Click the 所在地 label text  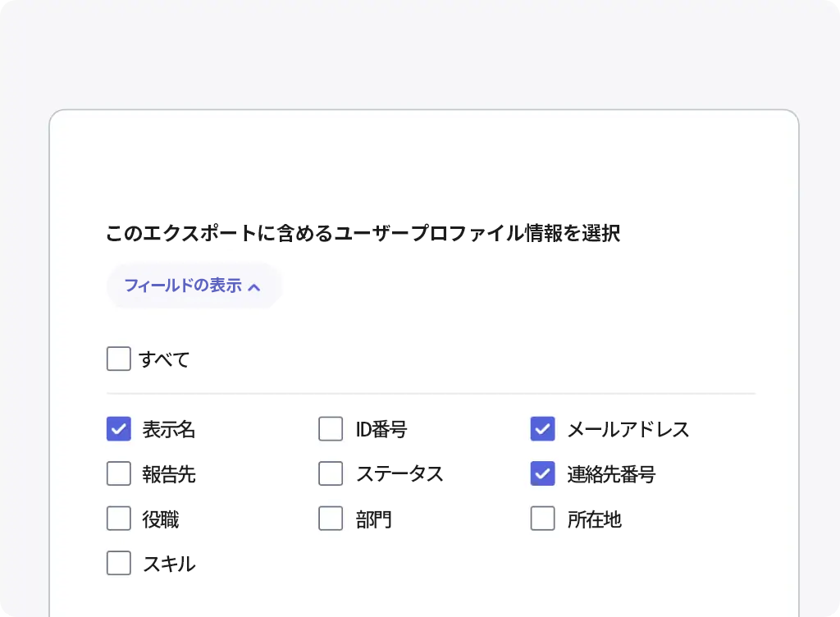click(595, 519)
